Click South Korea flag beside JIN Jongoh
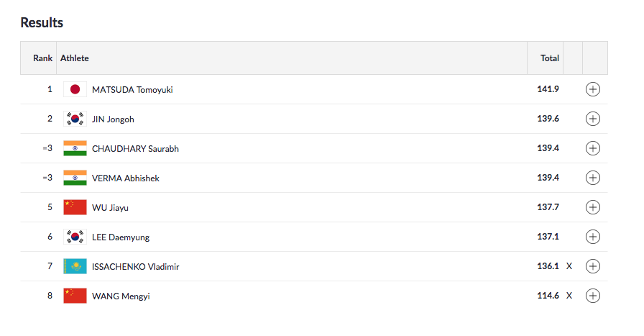 pyautogui.click(x=75, y=119)
